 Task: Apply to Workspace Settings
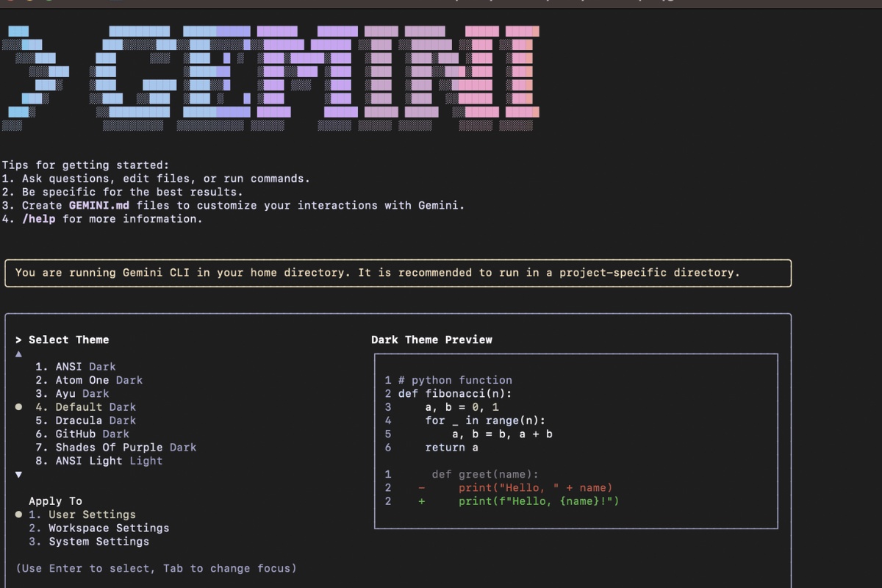(99, 528)
